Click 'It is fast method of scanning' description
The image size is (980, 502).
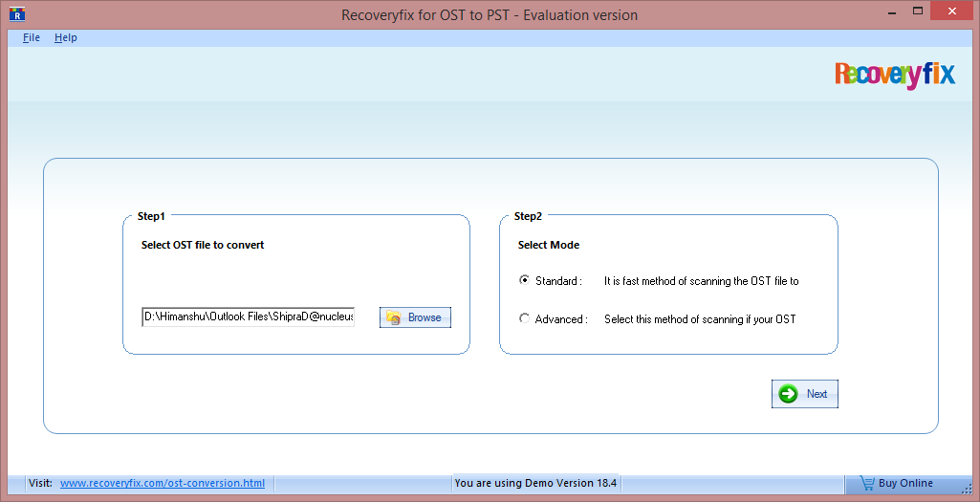[701, 281]
